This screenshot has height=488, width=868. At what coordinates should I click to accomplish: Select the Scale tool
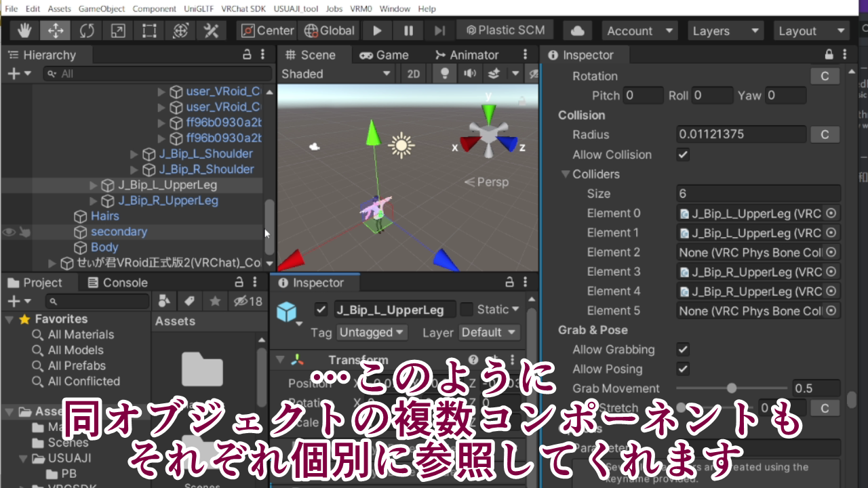point(117,30)
